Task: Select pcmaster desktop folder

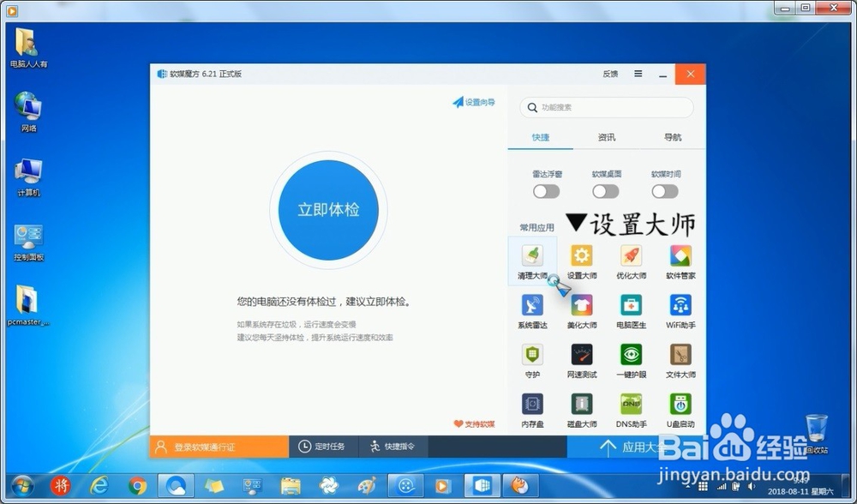Action: (x=28, y=305)
